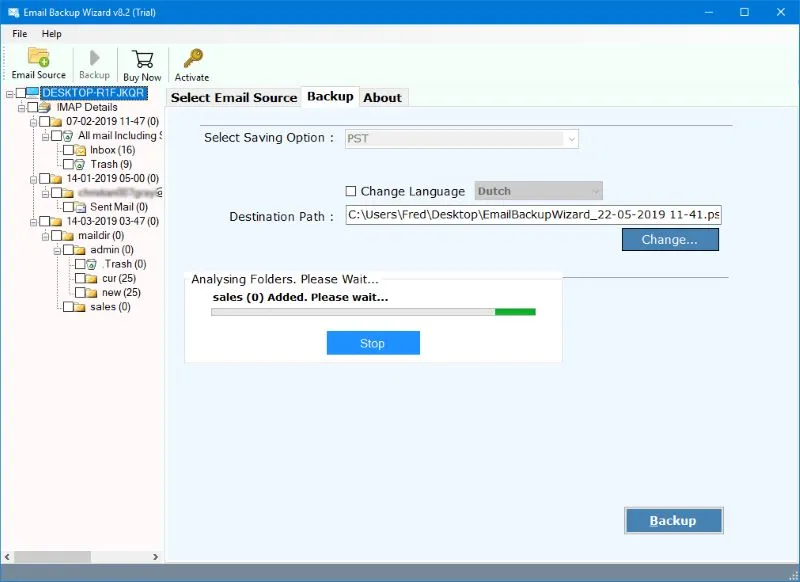Image resolution: width=800 pixels, height=582 pixels.
Task: Click the 14-01-2019 05-00 folder icon
Action: 56,179
